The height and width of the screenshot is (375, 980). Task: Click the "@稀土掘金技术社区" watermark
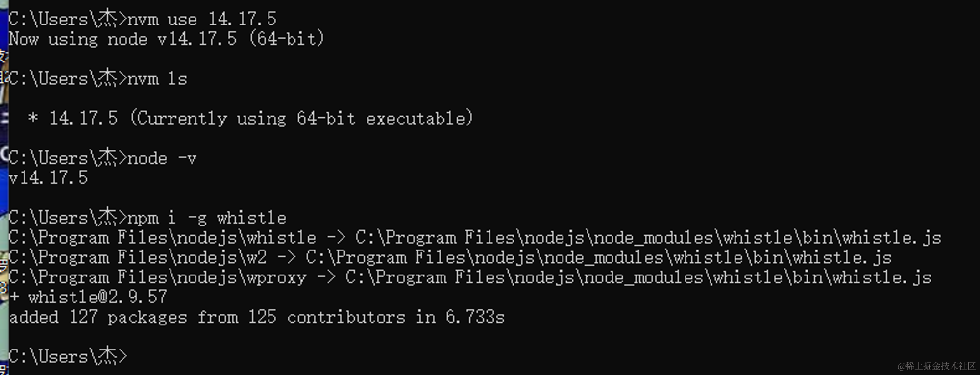(x=936, y=366)
